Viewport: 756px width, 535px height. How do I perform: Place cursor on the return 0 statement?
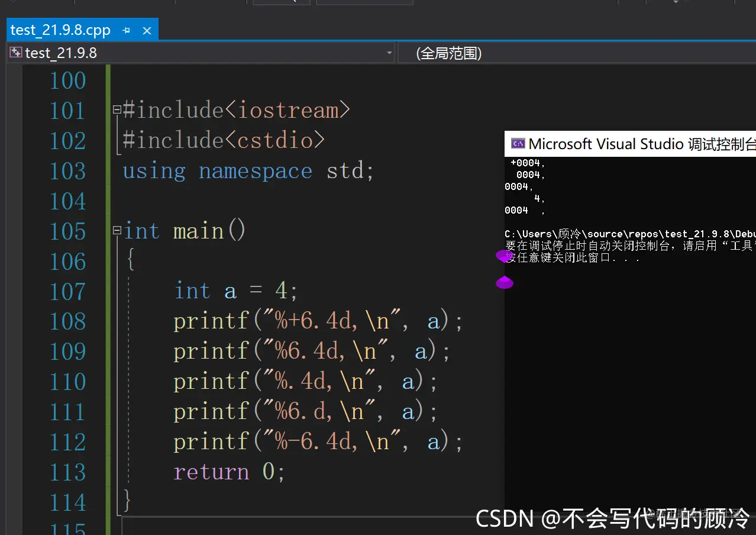(x=228, y=472)
